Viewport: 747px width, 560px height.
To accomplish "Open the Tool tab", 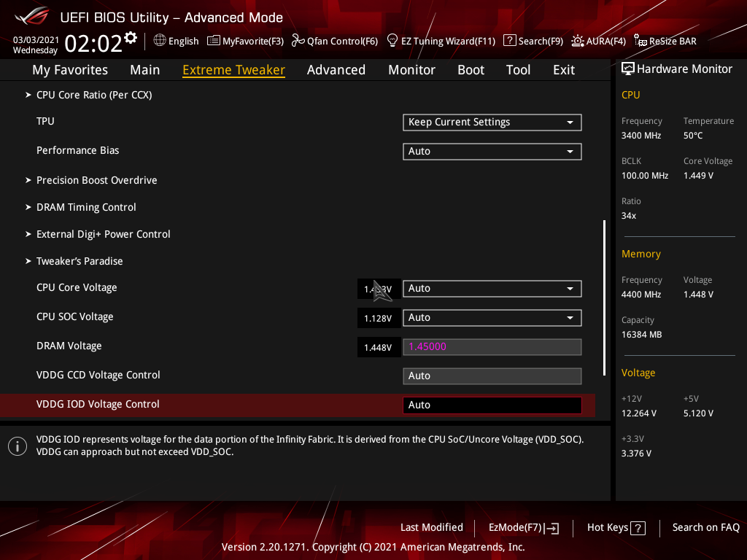I will tap(518, 70).
